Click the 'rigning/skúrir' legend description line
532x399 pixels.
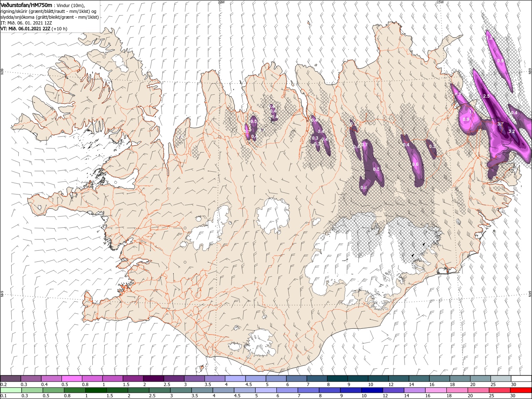click(49, 11)
